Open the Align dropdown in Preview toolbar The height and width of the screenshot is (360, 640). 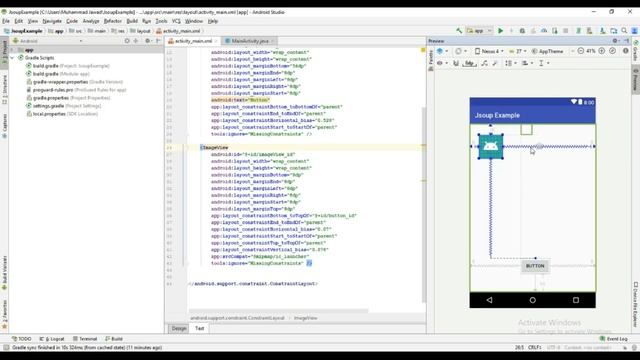[x=527, y=63]
